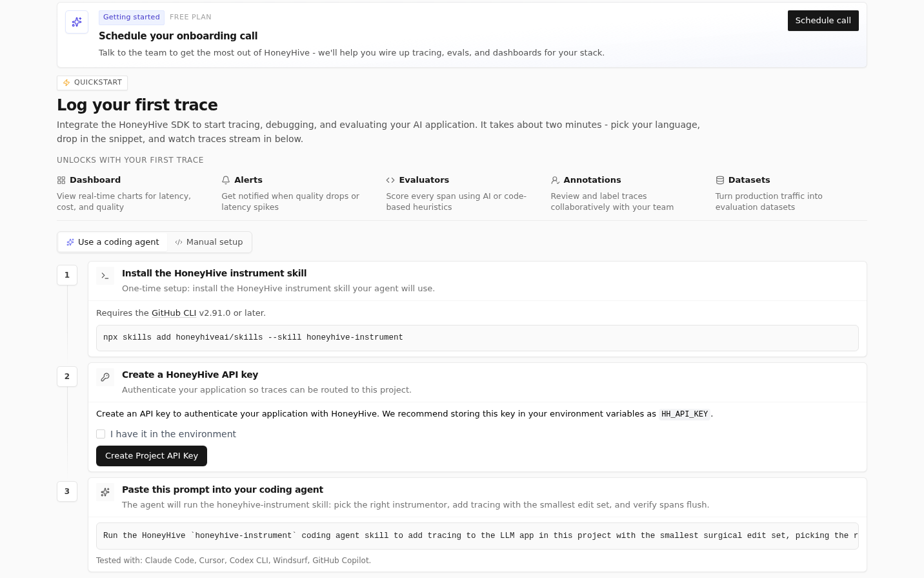Viewport: 924px width, 578px height.
Task: Click the Dashboard feature title
Action: coord(95,180)
